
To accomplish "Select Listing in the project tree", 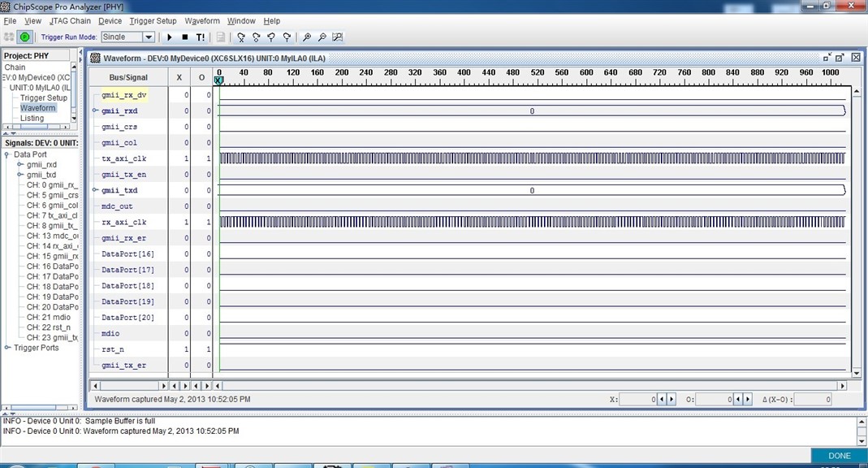I will tap(32, 118).
